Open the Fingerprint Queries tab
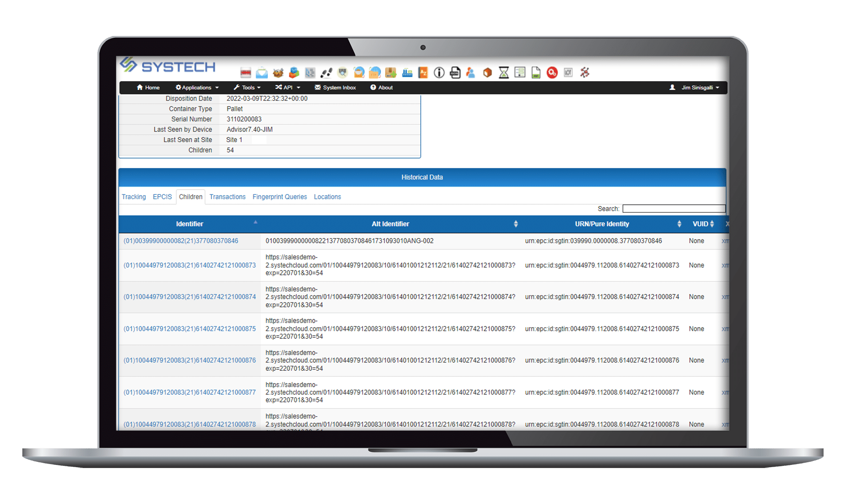 [x=279, y=197]
